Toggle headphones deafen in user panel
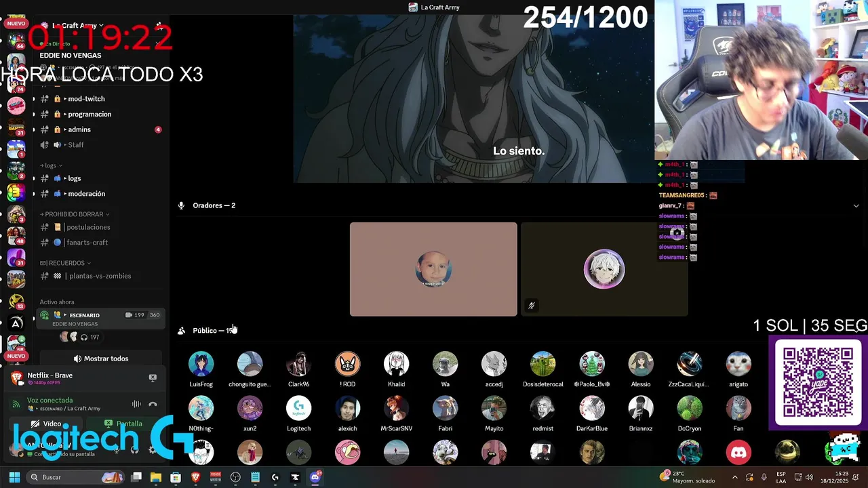This screenshot has height=488, width=868. (134, 449)
